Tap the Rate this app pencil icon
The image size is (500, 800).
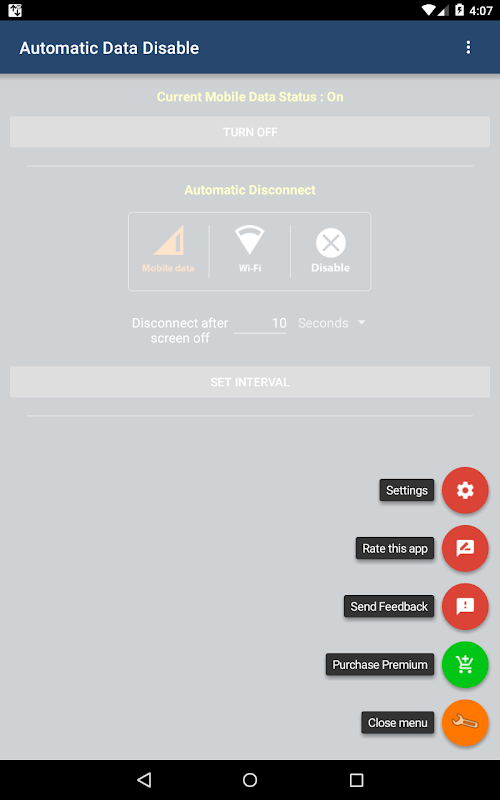[465, 548]
